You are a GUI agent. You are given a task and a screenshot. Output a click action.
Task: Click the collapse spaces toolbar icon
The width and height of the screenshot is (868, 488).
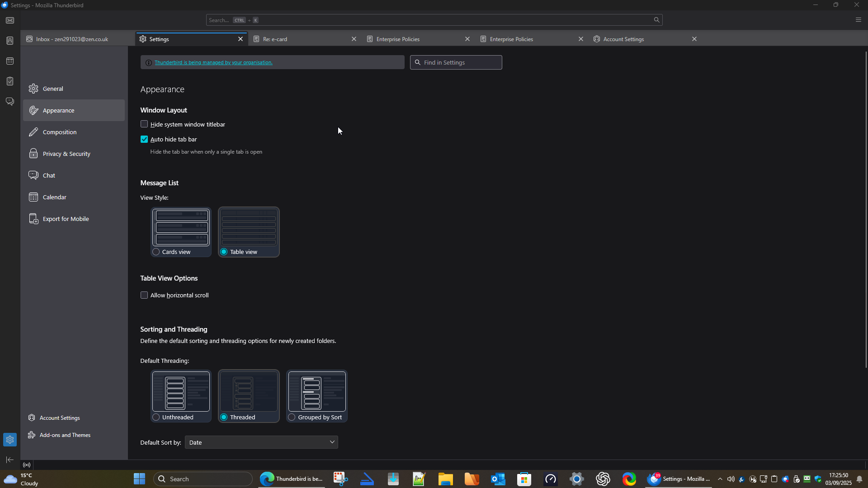[10, 460]
